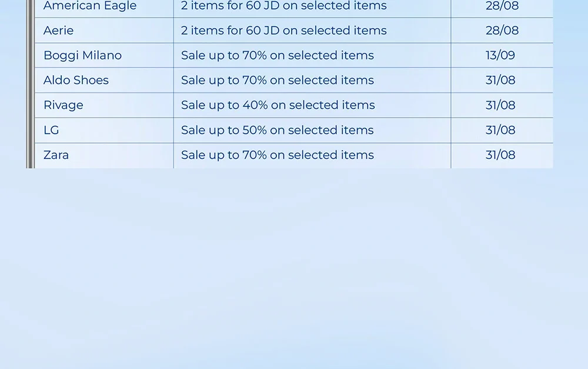Click the Boggi Milano brand name
Image resolution: width=588 pixels, height=369 pixels.
tap(82, 55)
